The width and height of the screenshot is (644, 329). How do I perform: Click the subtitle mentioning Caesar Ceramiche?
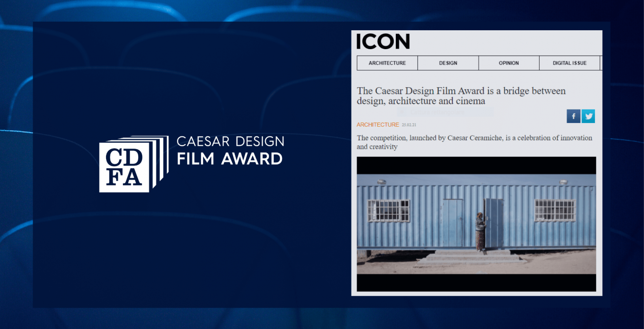[x=475, y=142]
